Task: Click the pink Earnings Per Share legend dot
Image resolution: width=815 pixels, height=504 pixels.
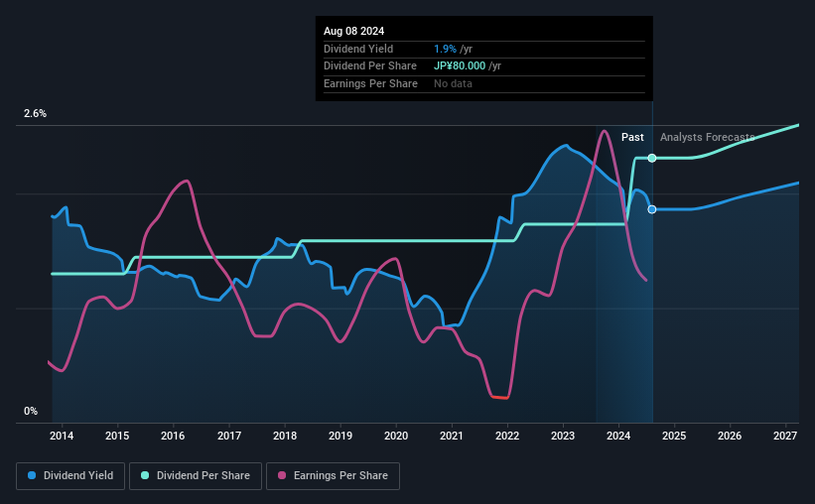Action: (x=282, y=475)
